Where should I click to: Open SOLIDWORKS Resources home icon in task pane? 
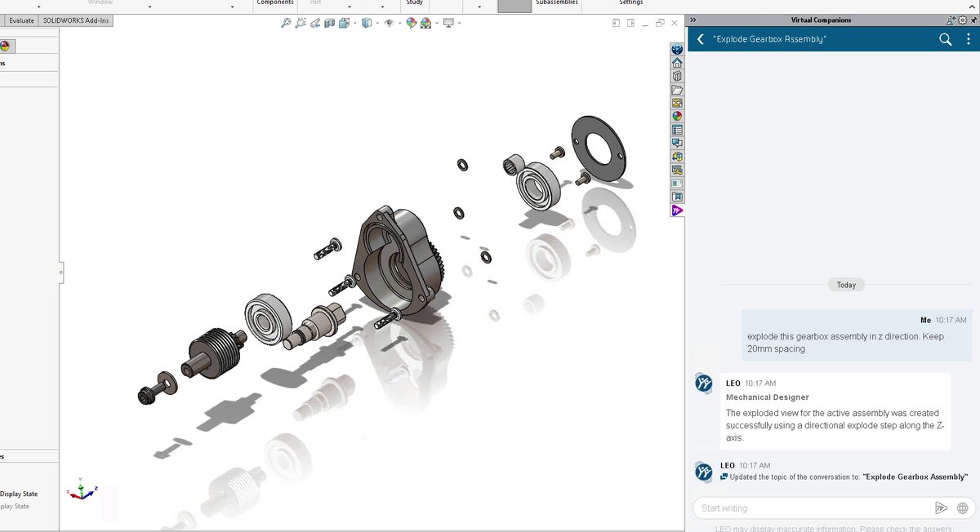tap(677, 62)
